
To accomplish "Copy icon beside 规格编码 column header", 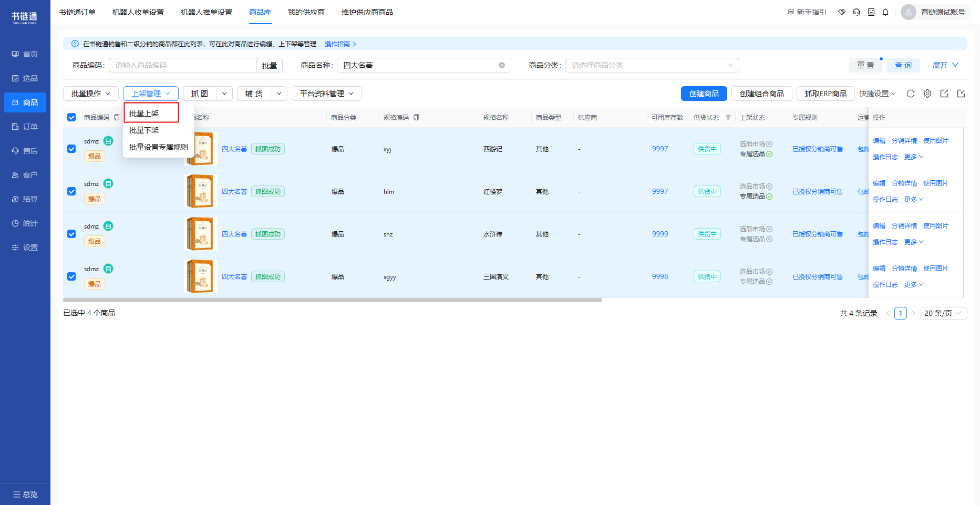I will [x=416, y=117].
